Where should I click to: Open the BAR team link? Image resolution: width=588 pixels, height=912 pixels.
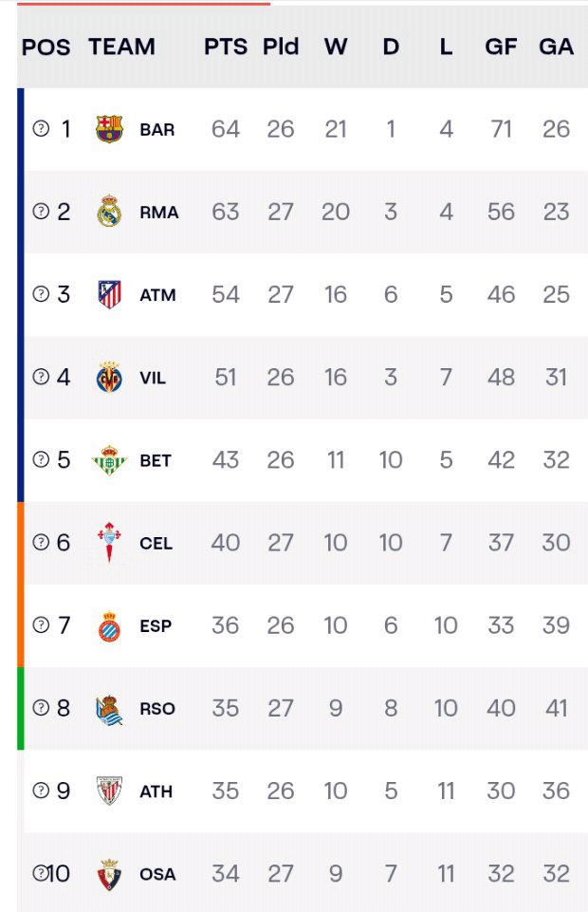(x=157, y=129)
